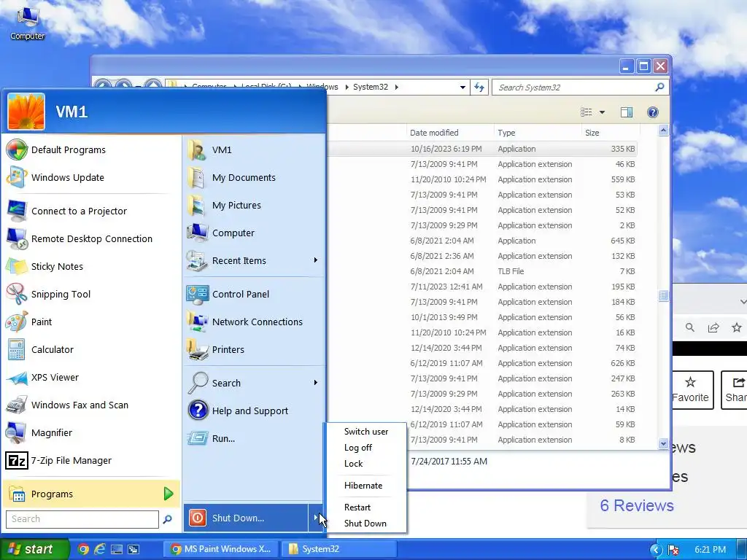Expand hidden system tray icons
Screen dimensions: 747x560
pyautogui.click(x=656, y=550)
